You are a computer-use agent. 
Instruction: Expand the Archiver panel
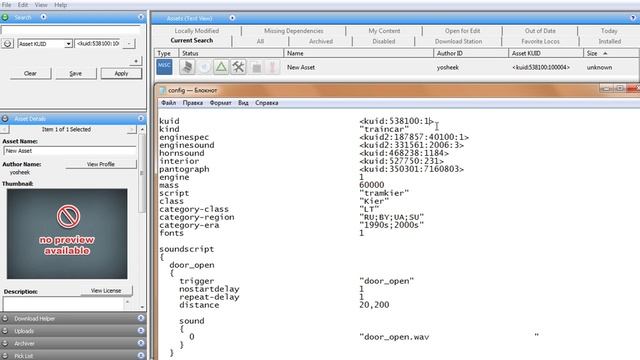tap(141, 343)
